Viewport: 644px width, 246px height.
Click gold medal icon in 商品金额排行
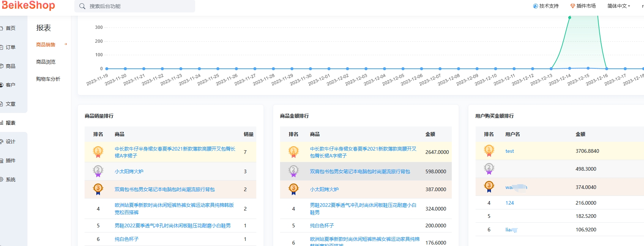[x=294, y=152]
